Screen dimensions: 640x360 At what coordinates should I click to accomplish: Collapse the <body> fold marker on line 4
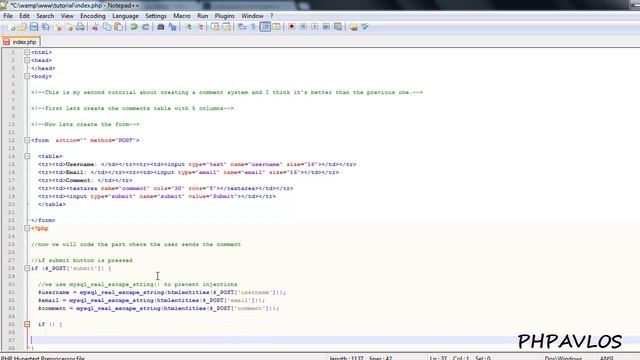pos(27,76)
